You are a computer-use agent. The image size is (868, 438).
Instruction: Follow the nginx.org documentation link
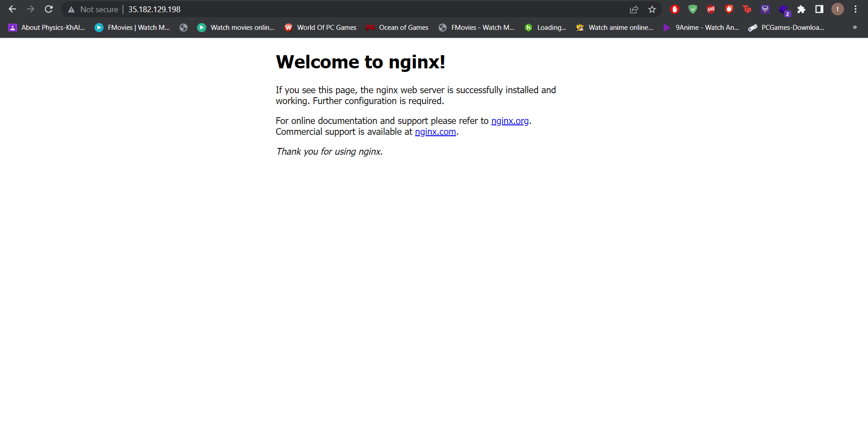click(x=510, y=121)
